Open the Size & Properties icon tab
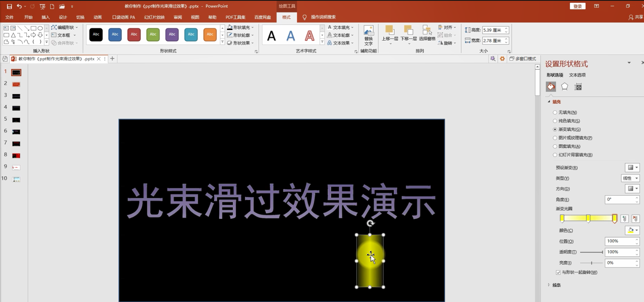644x302 pixels. [x=578, y=87]
